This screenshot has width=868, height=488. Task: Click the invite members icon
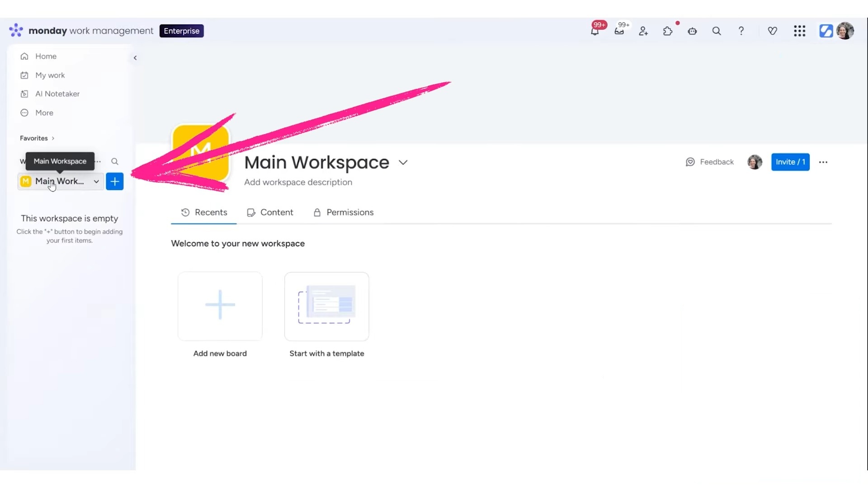click(643, 31)
